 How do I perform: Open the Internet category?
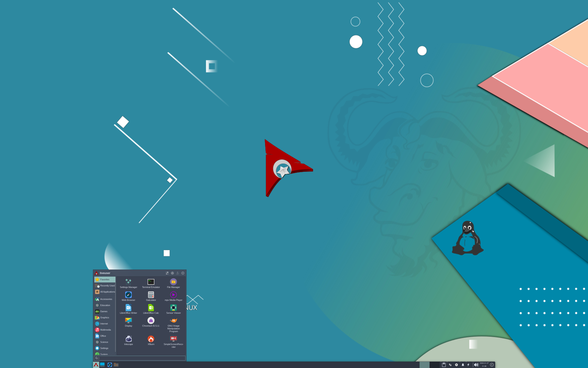click(105, 324)
